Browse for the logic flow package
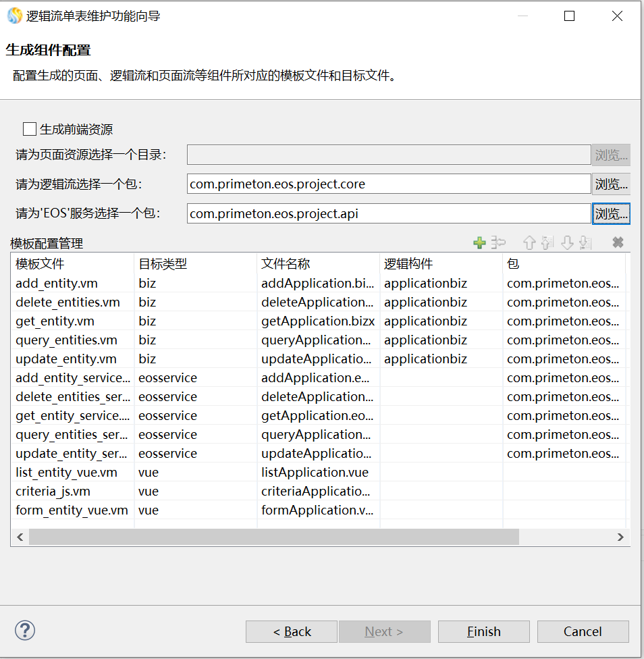644x659 pixels. (x=611, y=184)
